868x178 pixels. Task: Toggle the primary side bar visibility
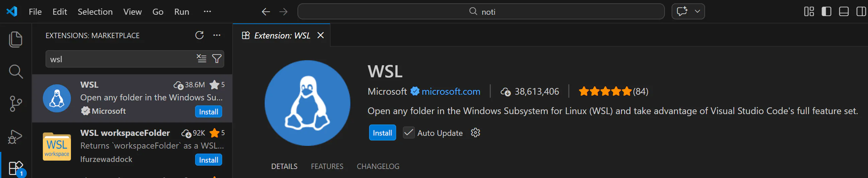(x=826, y=12)
